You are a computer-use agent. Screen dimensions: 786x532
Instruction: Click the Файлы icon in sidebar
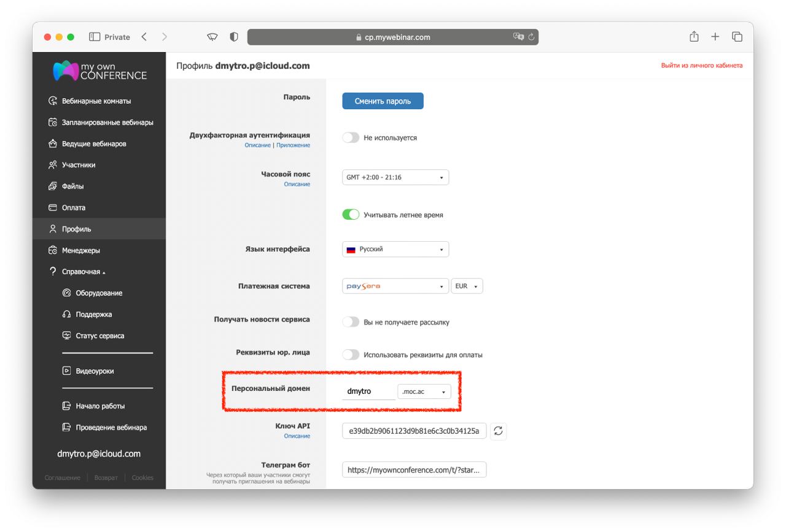[x=53, y=187]
